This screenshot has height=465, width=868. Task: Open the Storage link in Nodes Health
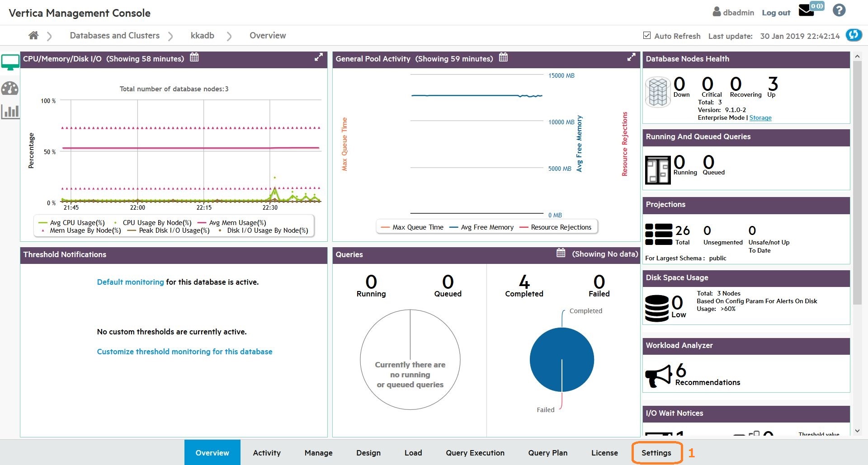tap(760, 118)
